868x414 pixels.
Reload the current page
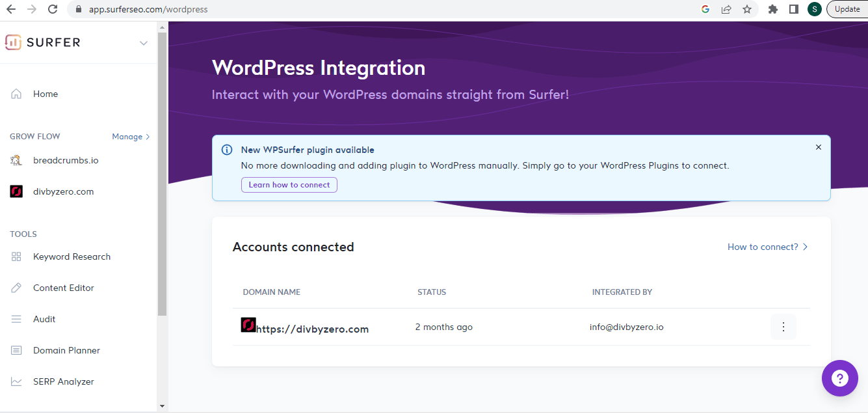(x=53, y=9)
